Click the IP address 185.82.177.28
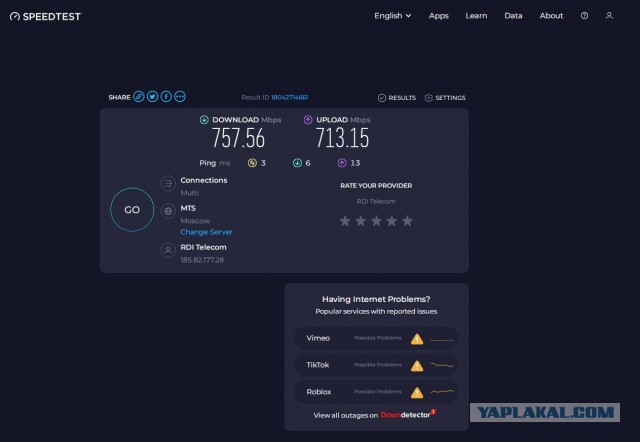640x442 pixels. click(202, 260)
